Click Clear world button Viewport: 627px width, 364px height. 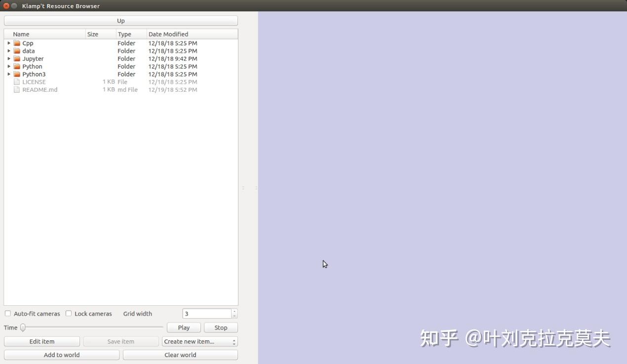[x=180, y=355]
